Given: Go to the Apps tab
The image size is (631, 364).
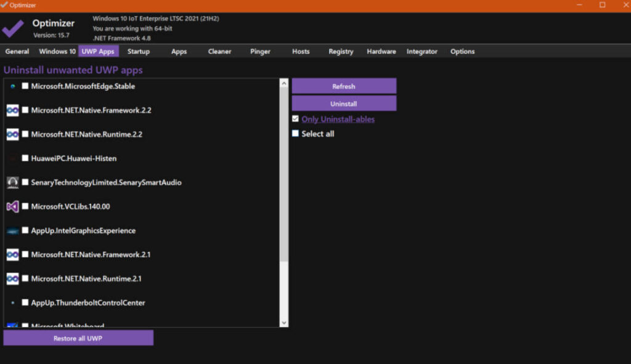Looking at the screenshot, I should pyautogui.click(x=179, y=52).
